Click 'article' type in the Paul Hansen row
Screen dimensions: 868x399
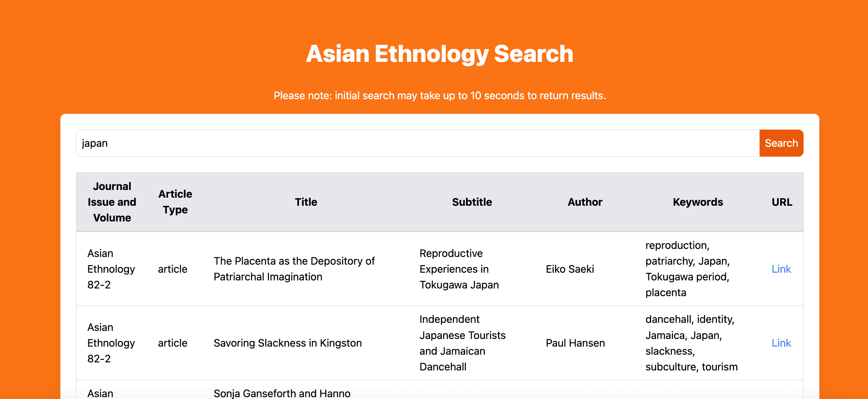coord(172,343)
